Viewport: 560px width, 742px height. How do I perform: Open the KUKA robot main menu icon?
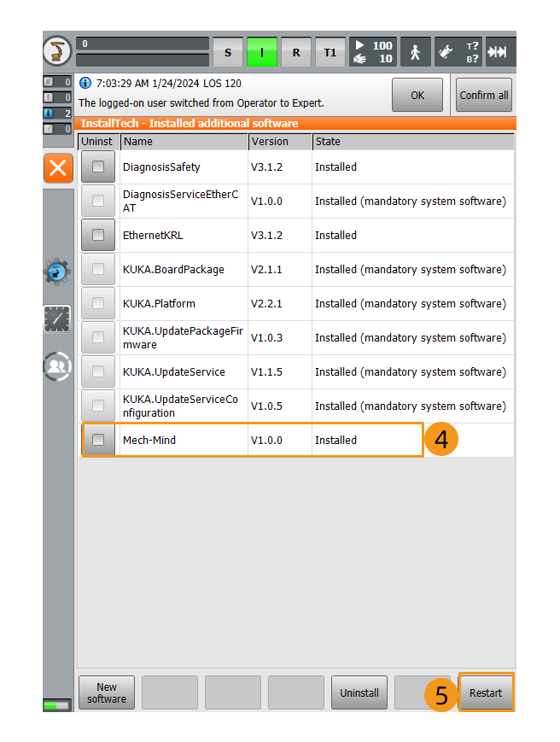click(x=57, y=51)
